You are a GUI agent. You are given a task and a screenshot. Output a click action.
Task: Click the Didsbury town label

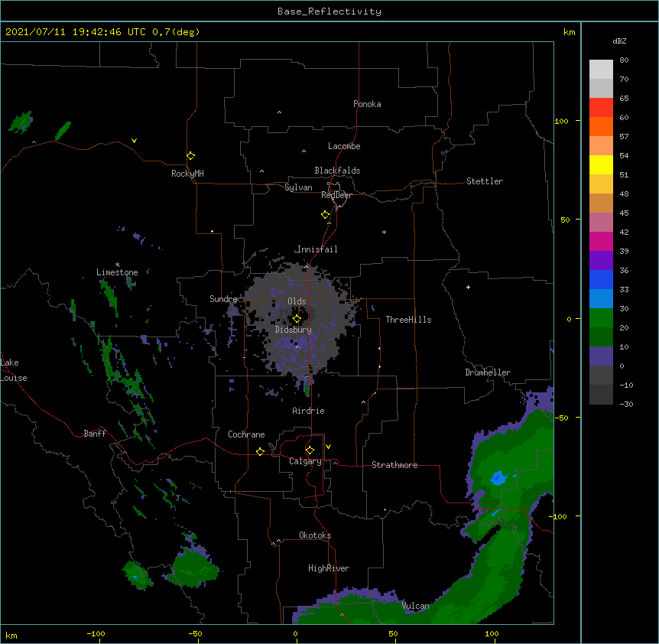tap(294, 330)
